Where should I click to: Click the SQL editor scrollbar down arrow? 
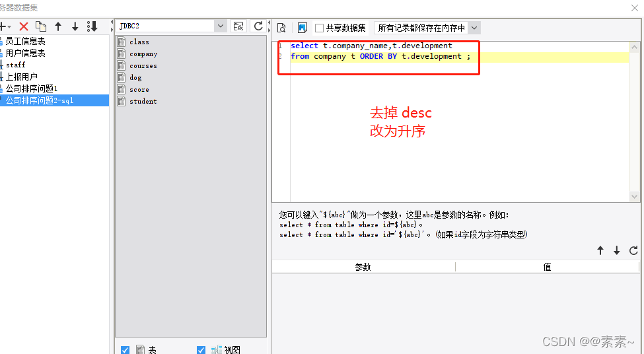click(634, 197)
